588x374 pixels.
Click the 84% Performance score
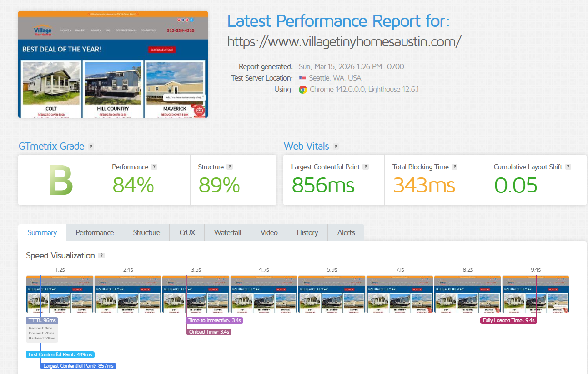click(133, 185)
